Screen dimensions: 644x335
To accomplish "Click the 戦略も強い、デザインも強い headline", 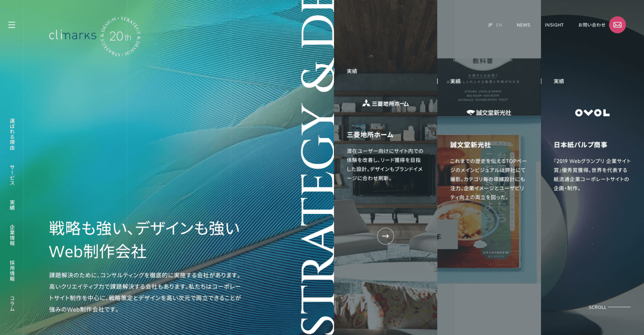I will (144, 228).
